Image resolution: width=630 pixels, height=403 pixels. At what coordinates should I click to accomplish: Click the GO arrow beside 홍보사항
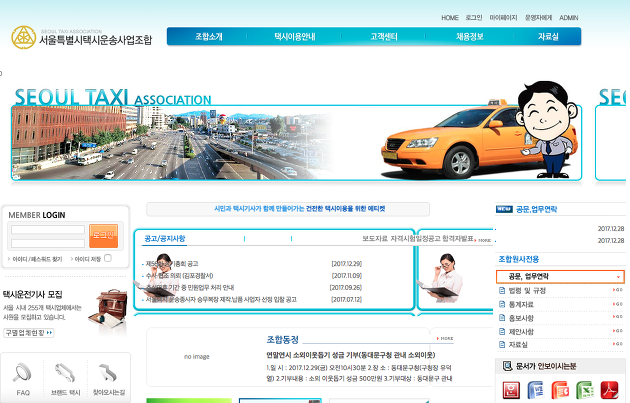coord(618,317)
